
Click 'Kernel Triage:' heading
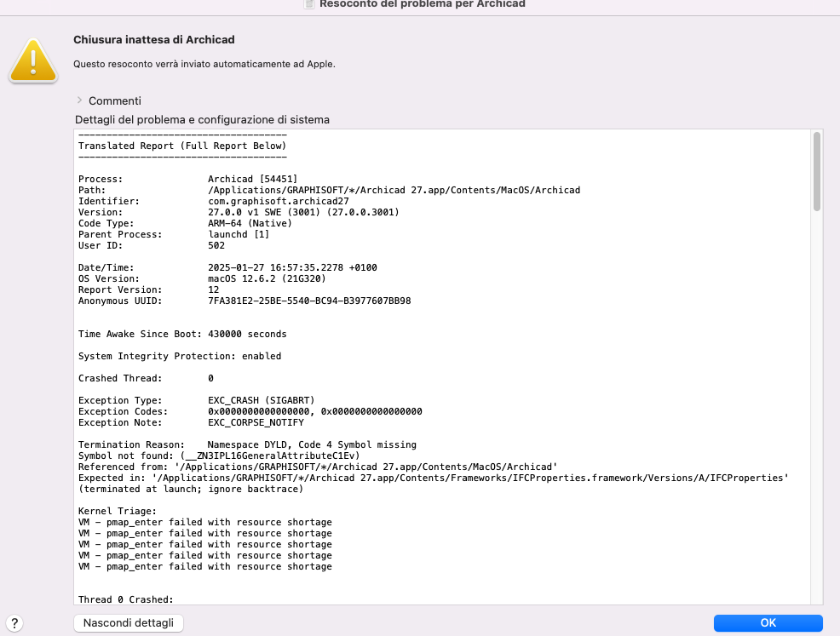[x=118, y=511]
